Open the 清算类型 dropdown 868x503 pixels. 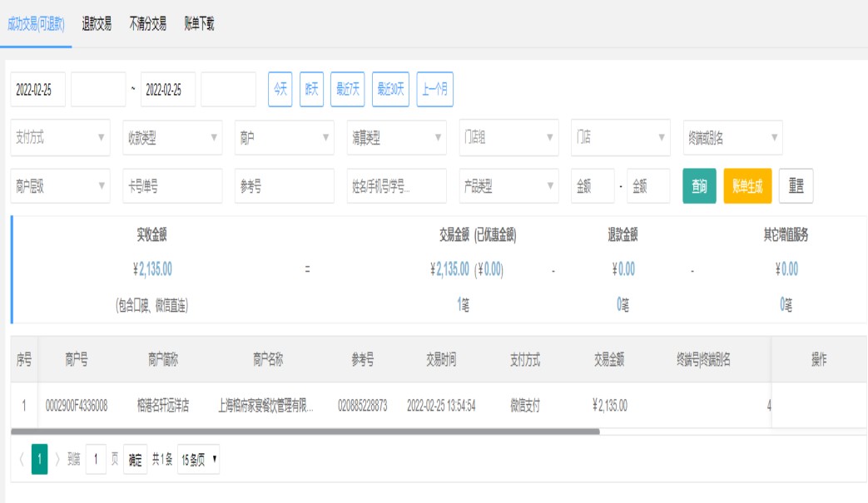[396, 138]
